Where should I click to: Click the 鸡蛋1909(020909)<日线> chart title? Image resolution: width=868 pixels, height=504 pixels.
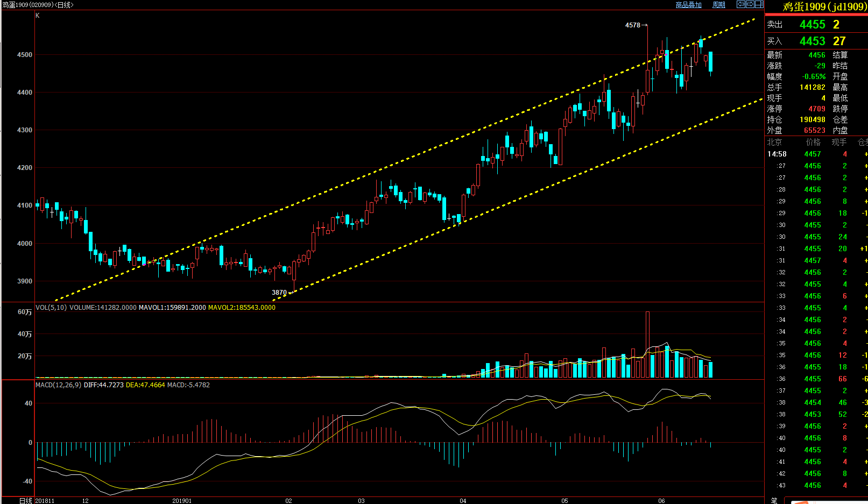[38, 5]
